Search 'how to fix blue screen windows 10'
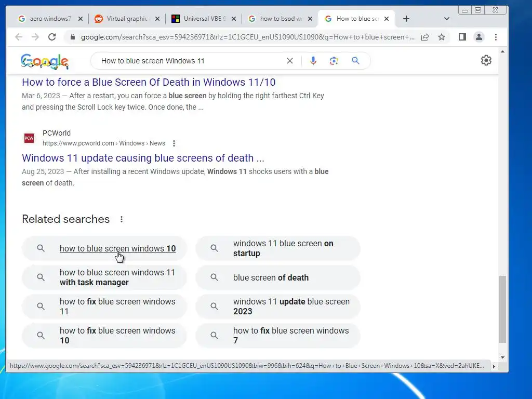Screen dimensions: 532x399 (x=104, y=336)
